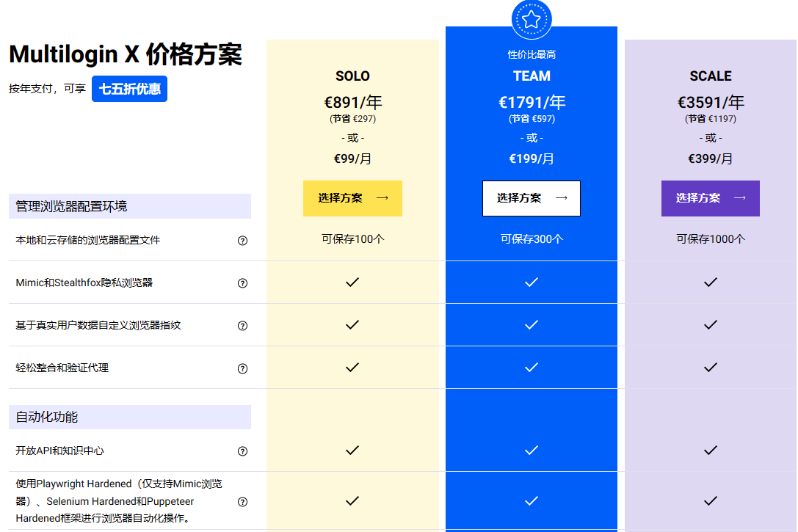This screenshot has height=532, width=798.
Task: Click the 性价比最高 label
Action: click(x=532, y=54)
